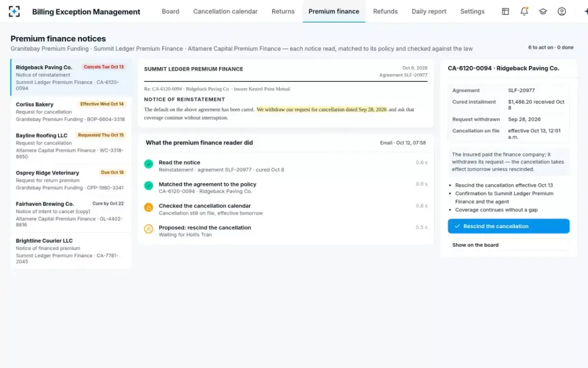The height and width of the screenshot is (368, 588).
Task: Open the Refunds tab
Action: [x=386, y=11]
